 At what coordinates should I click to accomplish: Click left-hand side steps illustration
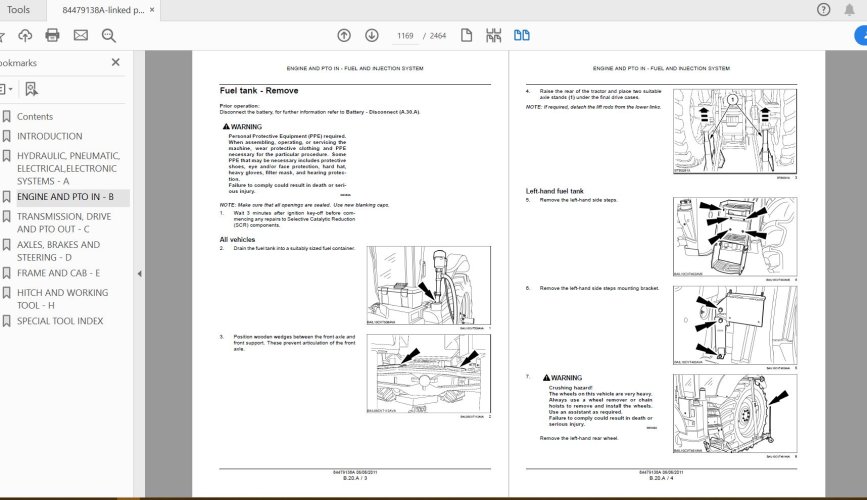[735, 237]
